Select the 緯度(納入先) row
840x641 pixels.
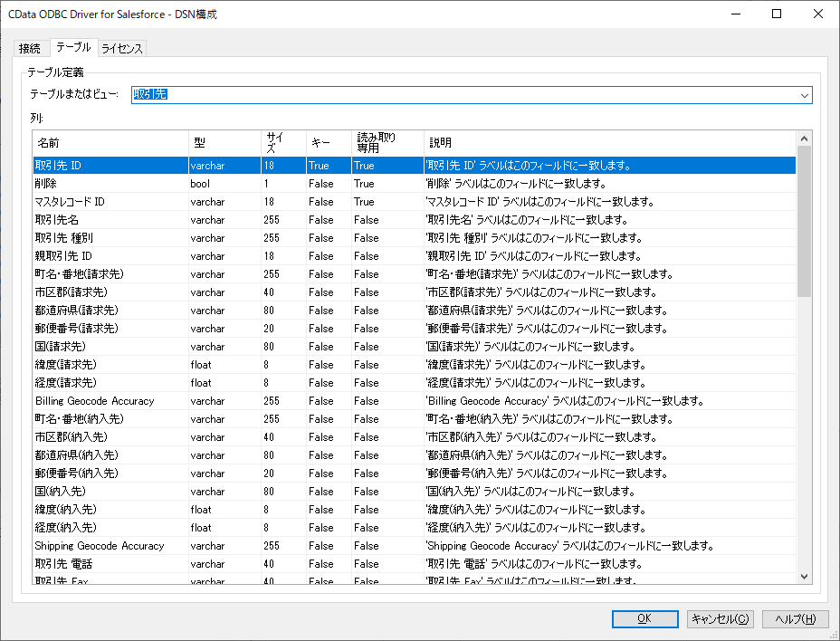(414, 510)
